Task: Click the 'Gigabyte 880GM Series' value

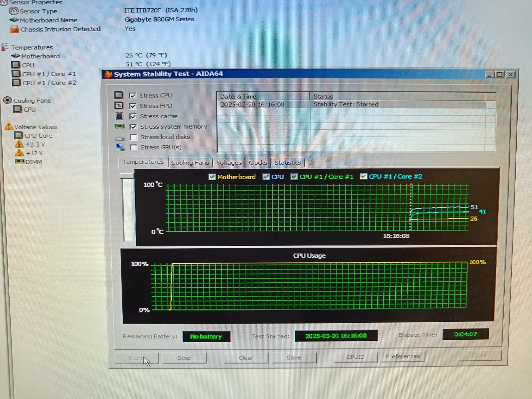Action: click(159, 19)
